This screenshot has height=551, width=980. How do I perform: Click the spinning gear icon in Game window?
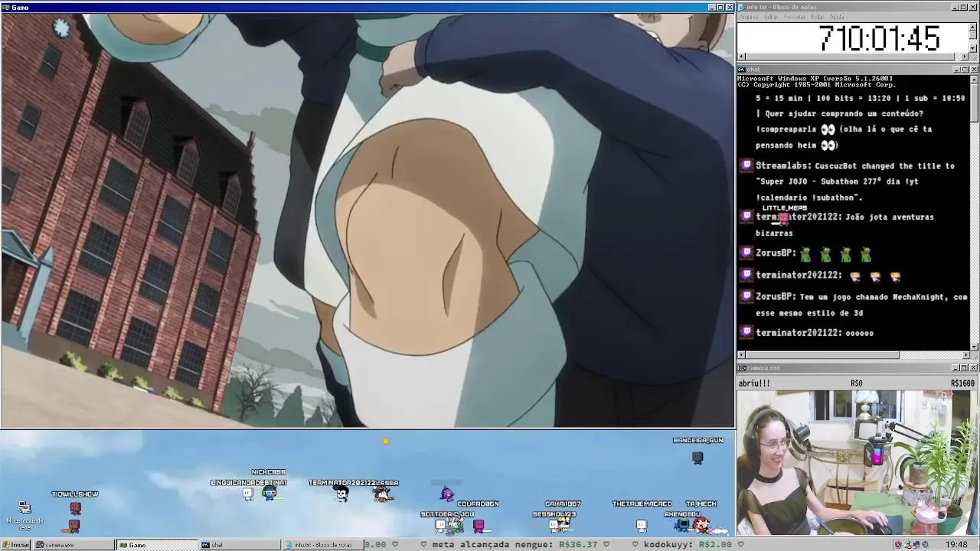[x=61, y=28]
